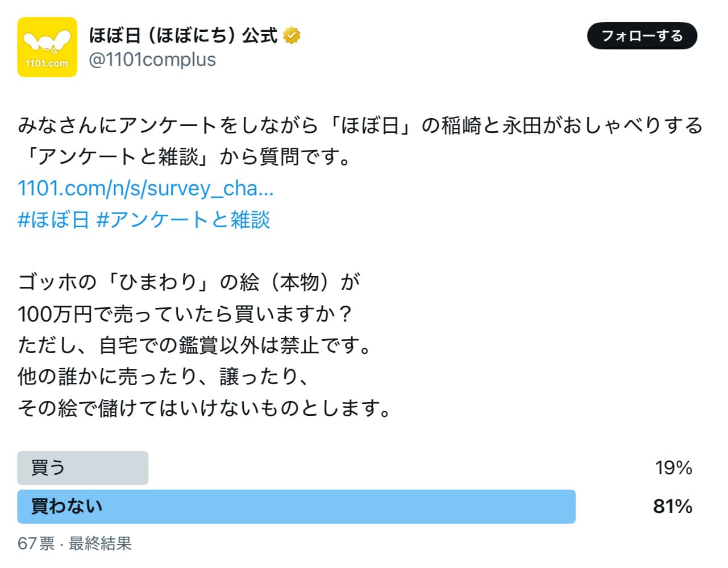
Task: Click the 81% poll percentage
Action: coord(672,507)
